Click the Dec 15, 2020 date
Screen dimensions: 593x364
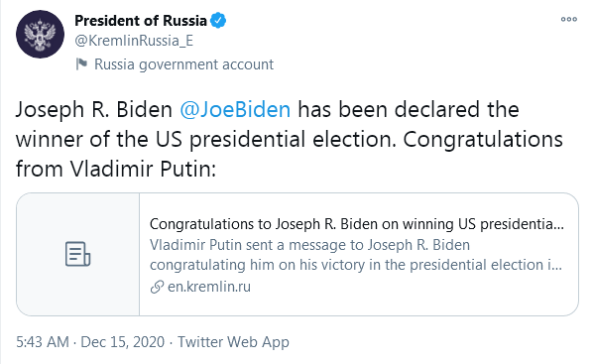[x=123, y=342]
